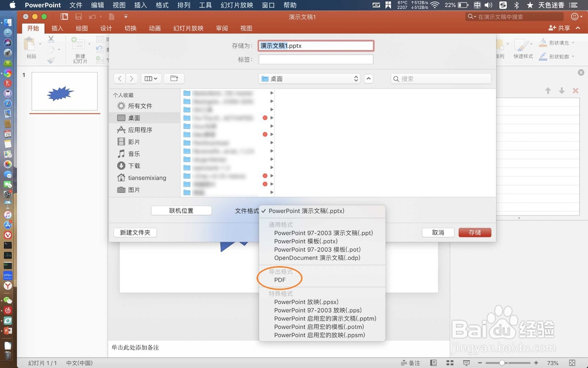Choose PDF export format
Viewport: 588px width, 368px height.
click(280, 280)
